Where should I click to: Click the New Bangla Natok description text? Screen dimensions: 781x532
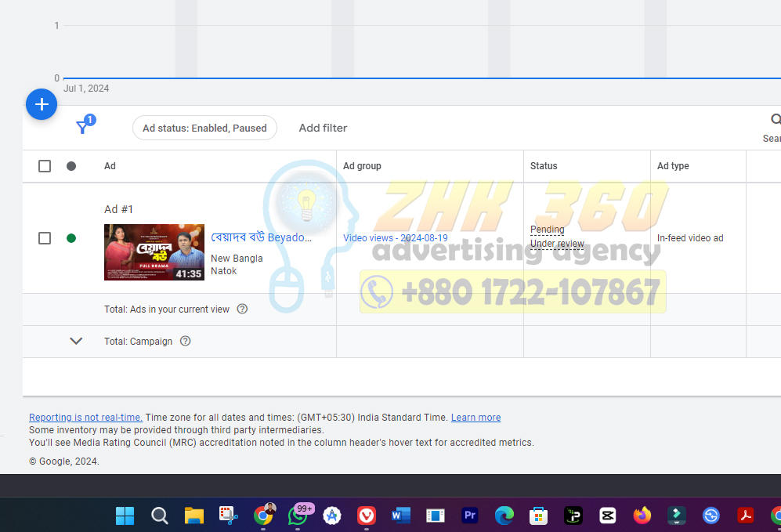236,265
